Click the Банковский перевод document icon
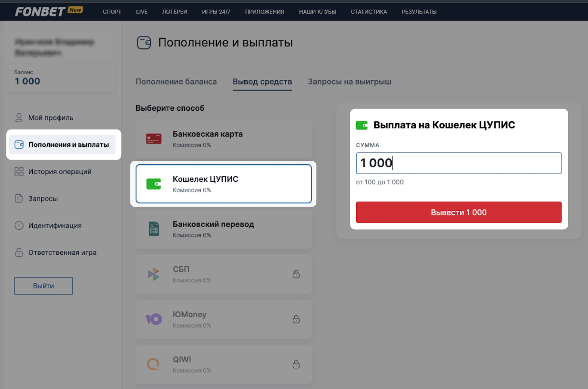The image size is (588, 389). 154,229
